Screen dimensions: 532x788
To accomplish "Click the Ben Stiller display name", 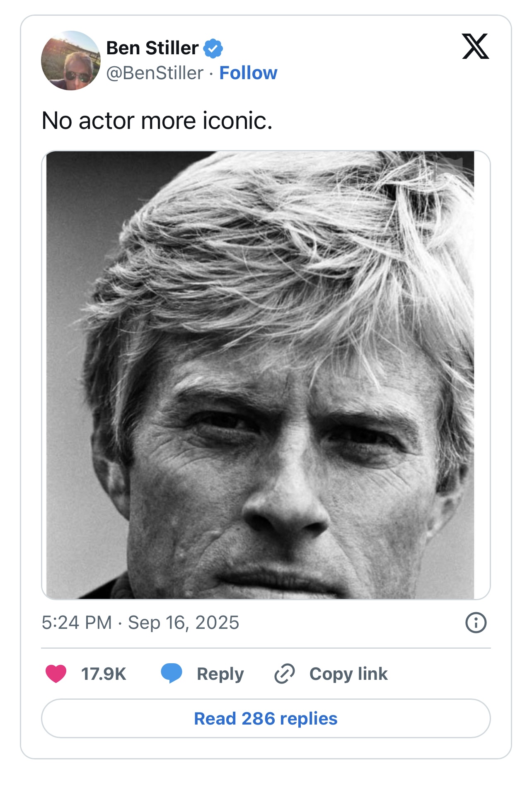I will point(152,48).
